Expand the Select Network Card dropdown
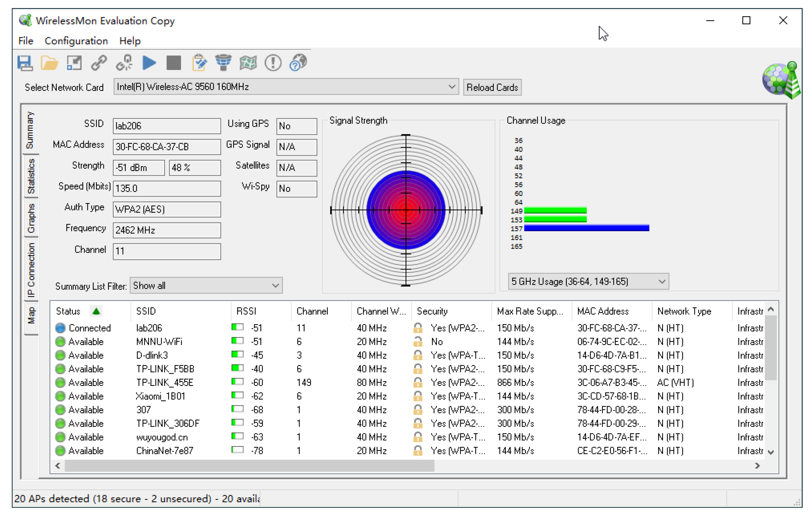The height and width of the screenshot is (519, 812). point(452,87)
